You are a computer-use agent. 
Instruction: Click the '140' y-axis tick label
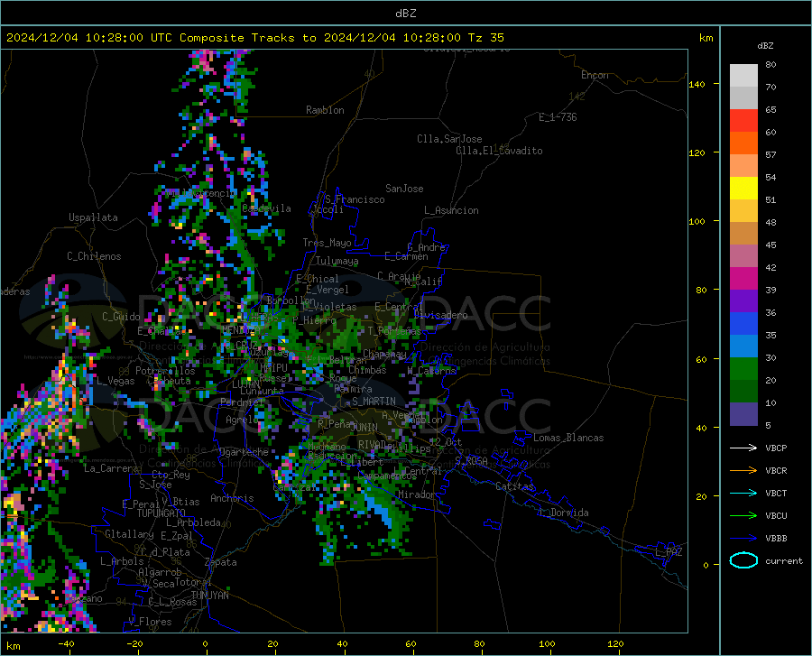[x=697, y=84]
